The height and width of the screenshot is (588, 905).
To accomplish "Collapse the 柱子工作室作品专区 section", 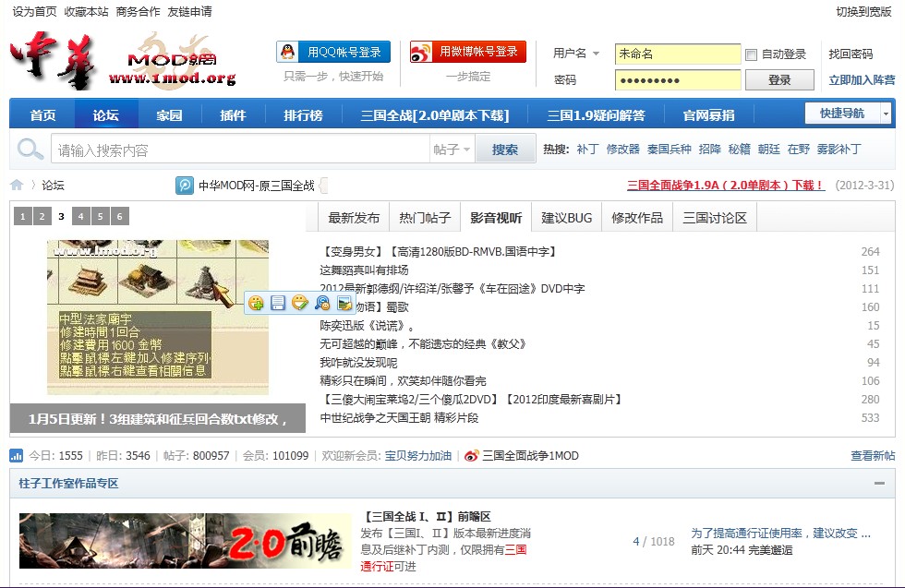I will [x=880, y=484].
